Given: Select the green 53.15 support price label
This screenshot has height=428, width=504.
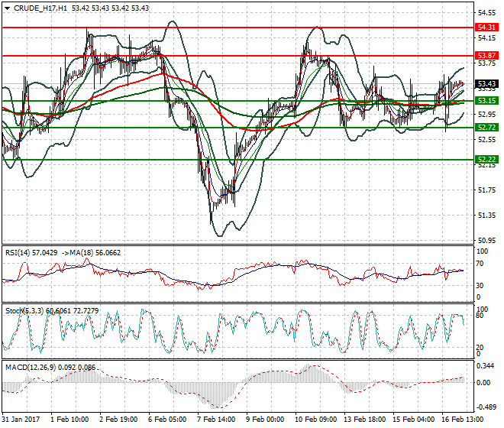Looking at the screenshot, I should pos(486,100).
